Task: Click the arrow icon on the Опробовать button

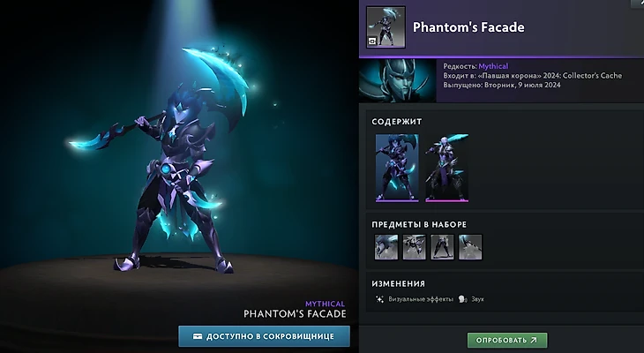Action: pos(534,341)
